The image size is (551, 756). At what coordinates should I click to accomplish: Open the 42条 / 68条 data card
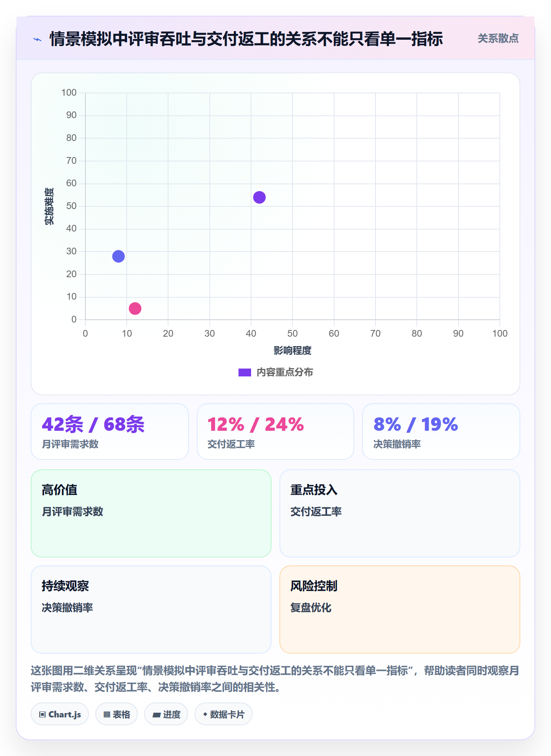coord(110,432)
